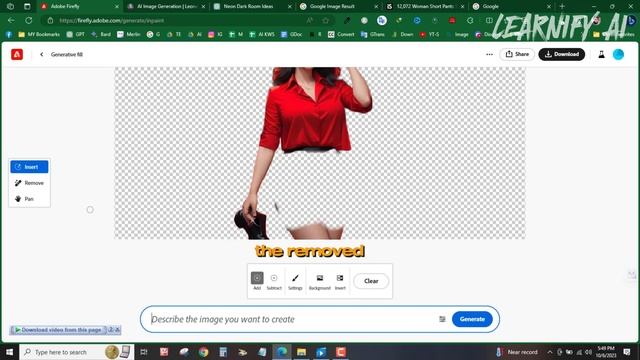Open the Merlin bookmark

pyautogui.click(x=129, y=34)
